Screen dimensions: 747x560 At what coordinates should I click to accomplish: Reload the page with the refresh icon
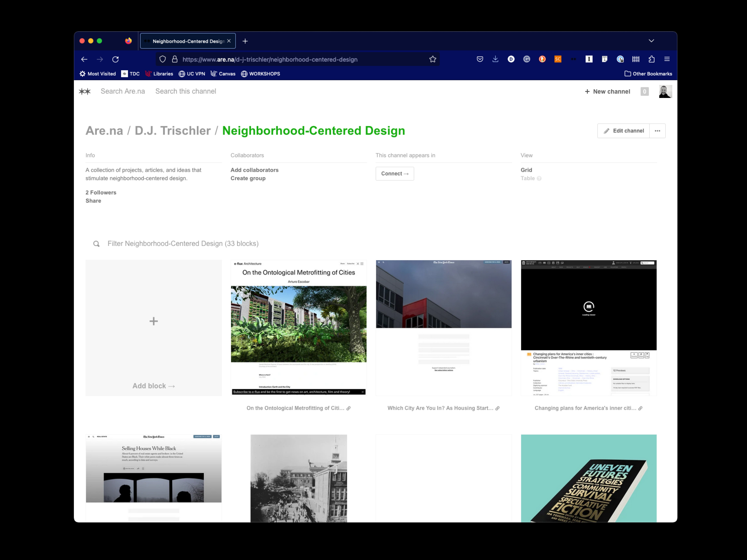116,59
